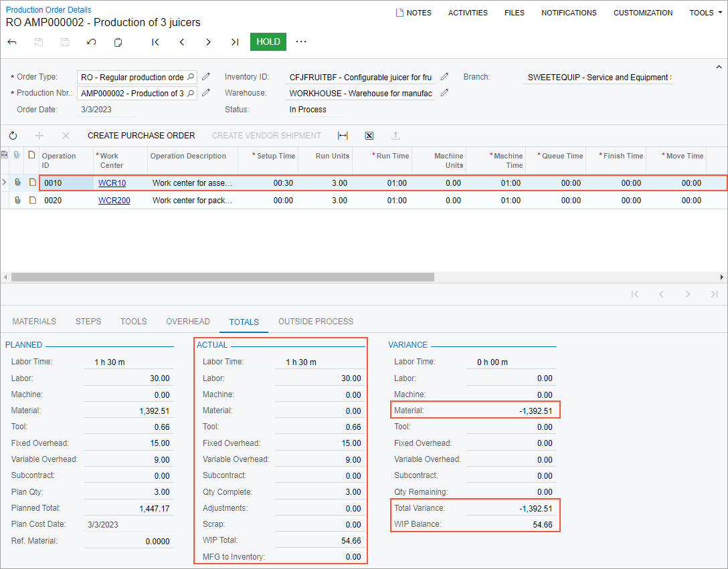
Task: Expand the Tools menu
Action: (x=705, y=13)
